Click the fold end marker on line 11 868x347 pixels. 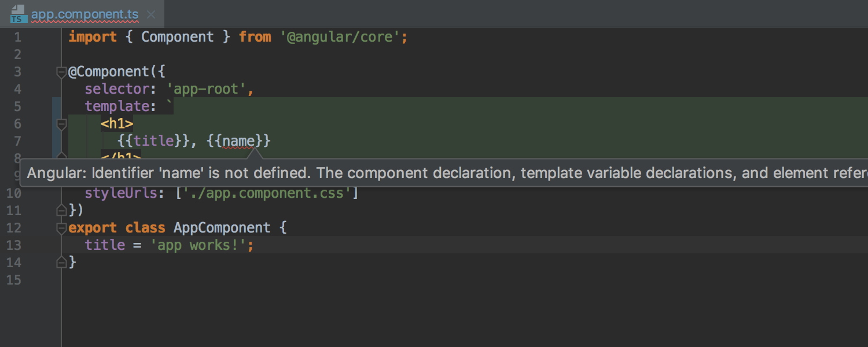(x=61, y=211)
